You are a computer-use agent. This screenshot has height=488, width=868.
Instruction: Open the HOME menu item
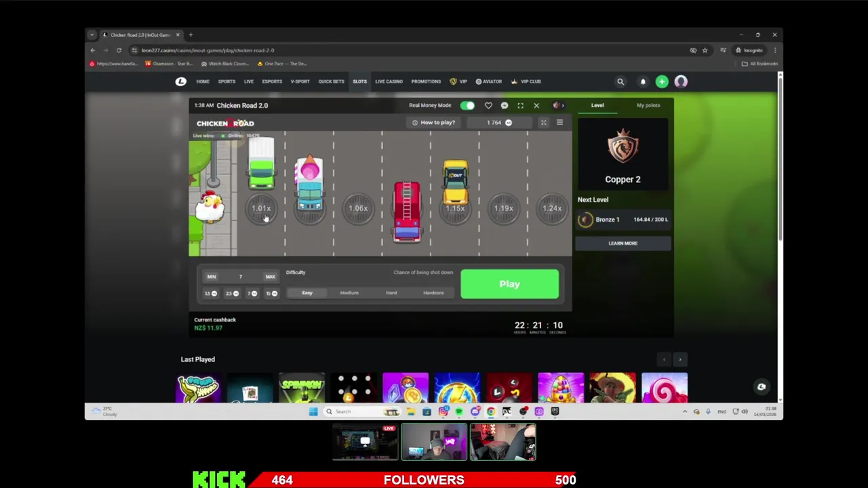(x=203, y=81)
